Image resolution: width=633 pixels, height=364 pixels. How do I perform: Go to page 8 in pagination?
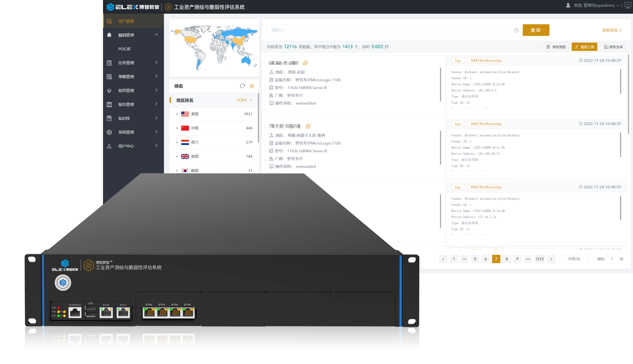(x=507, y=259)
